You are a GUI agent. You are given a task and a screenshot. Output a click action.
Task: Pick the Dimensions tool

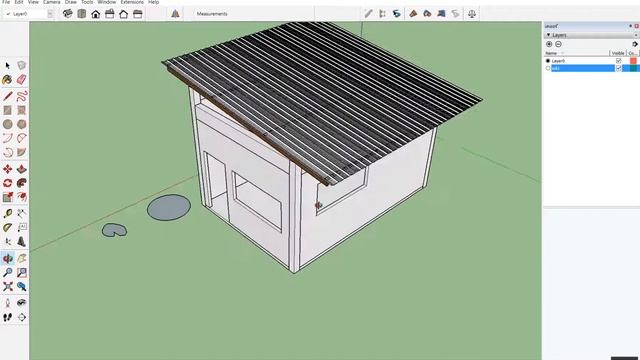click(x=22, y=213)
